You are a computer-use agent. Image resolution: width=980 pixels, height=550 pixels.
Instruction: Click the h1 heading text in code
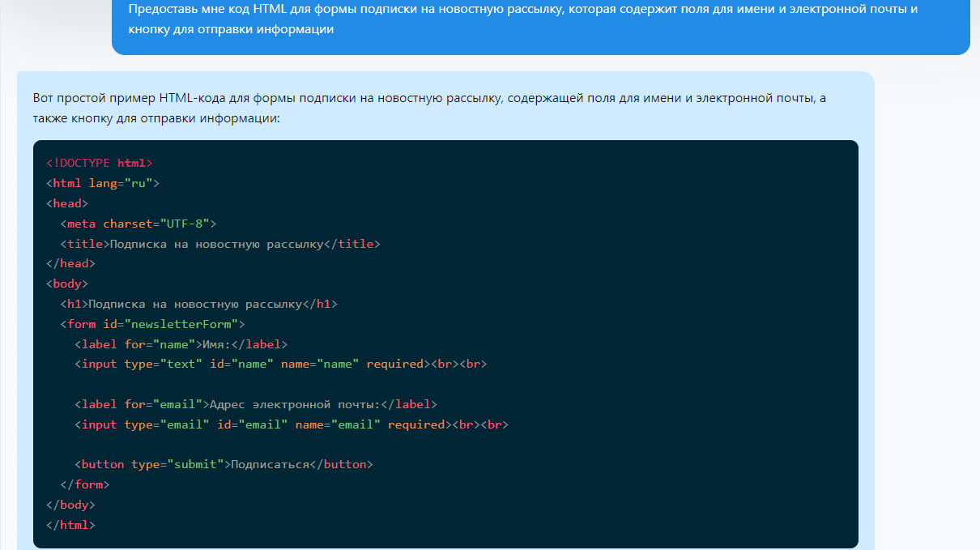[x=194, y=304]
